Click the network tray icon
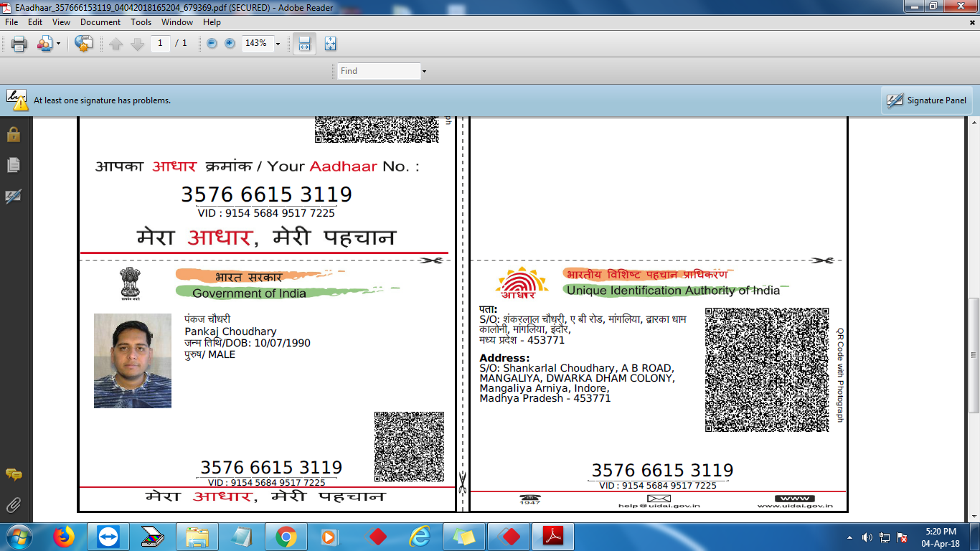Viewport: 980px width, 551px height. coord(885,537)
